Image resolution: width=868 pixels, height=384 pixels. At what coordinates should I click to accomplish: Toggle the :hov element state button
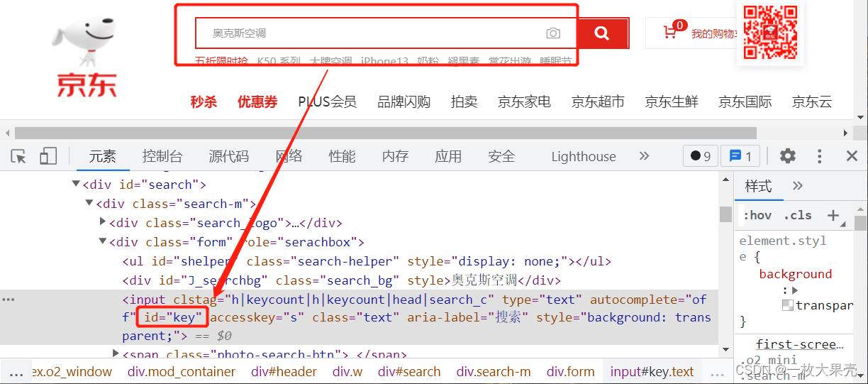[x=757, y=215]
